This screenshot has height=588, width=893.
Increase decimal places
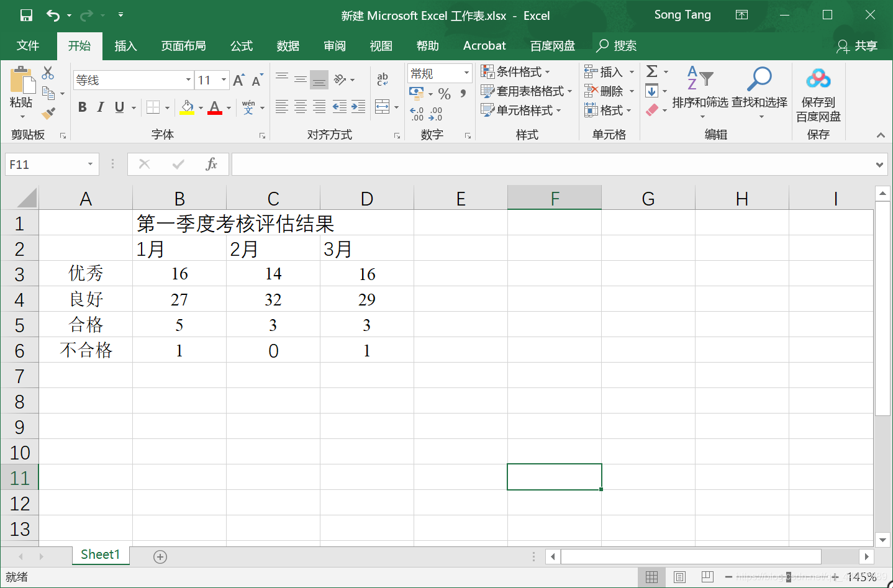coord(417,114)
